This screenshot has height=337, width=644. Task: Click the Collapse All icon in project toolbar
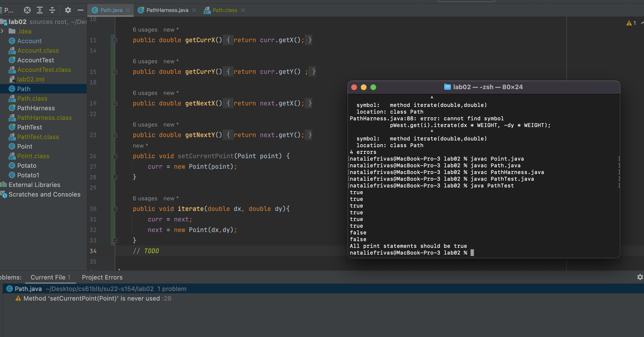52,10
